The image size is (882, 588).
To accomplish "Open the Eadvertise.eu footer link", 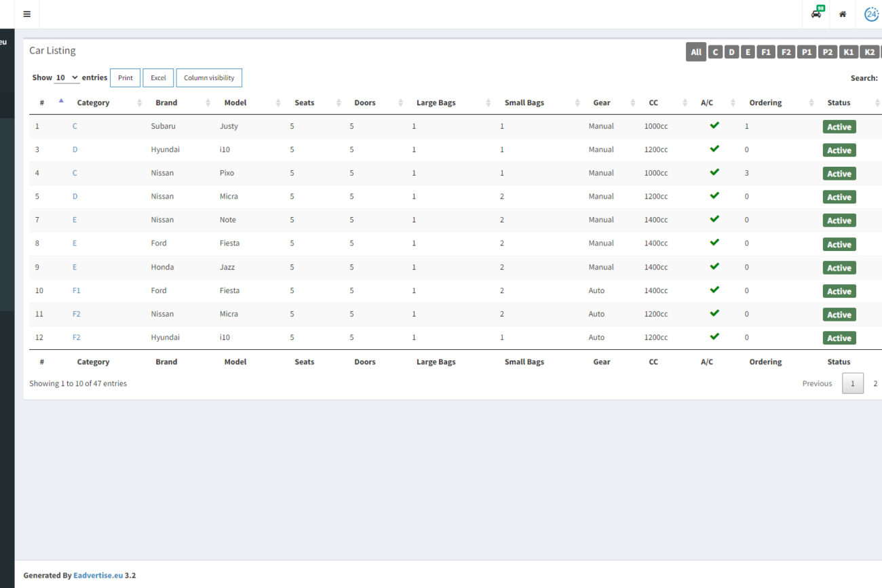I will (x=98, y=575).
